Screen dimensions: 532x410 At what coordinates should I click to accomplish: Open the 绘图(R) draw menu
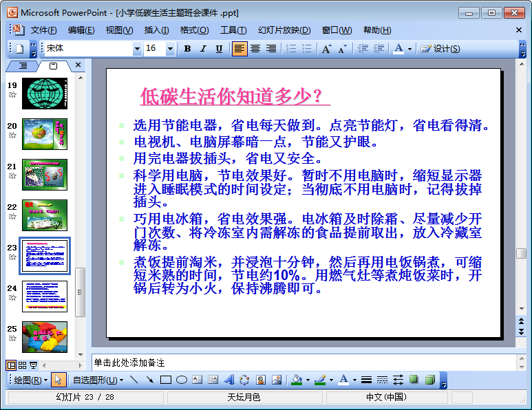pyautogui.click(x=30, y=380)
